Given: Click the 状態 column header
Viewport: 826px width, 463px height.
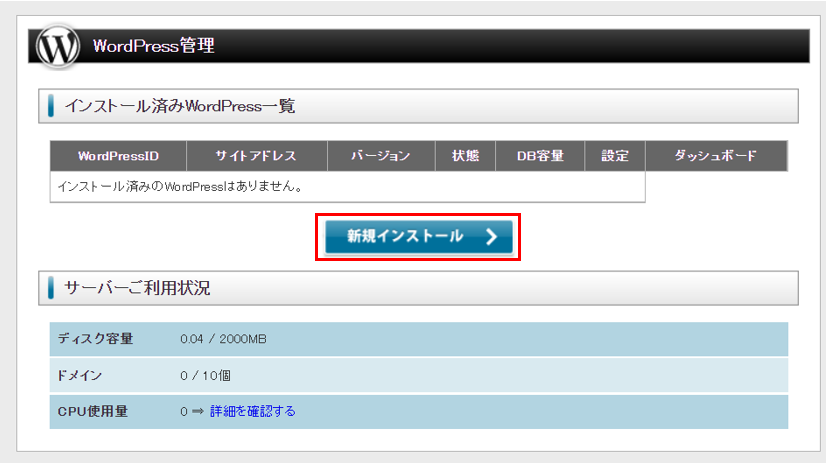Looking at the screenshot, I should tap(465, 156).
